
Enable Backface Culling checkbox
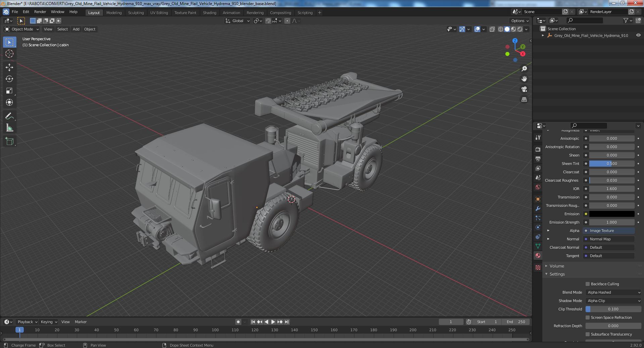(x=588, y=284)
